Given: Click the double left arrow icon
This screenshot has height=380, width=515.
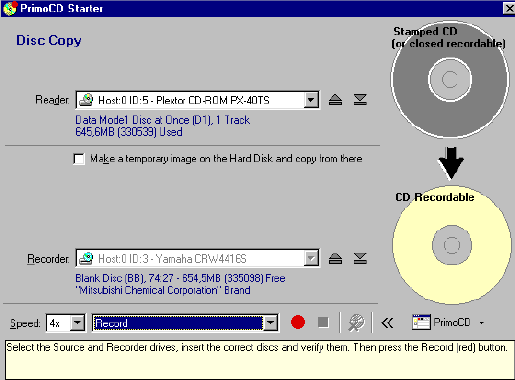Looking at the screenshot, I should coord(387,323).
